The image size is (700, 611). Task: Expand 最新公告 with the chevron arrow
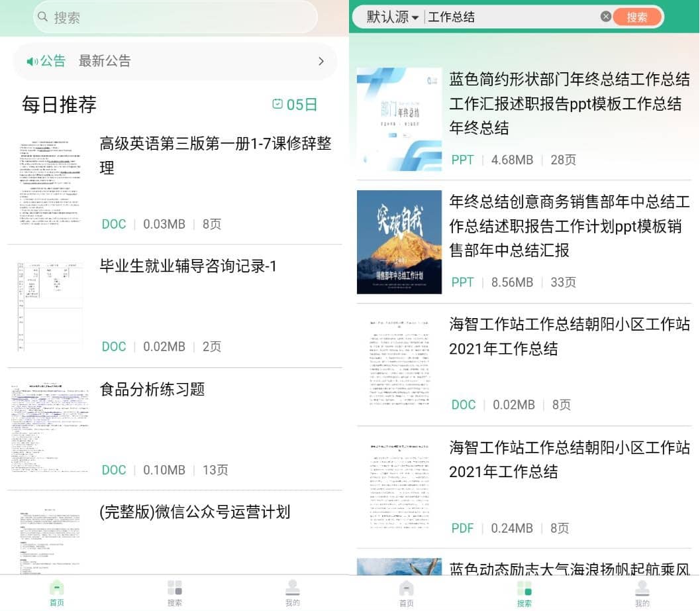click(321, 62)
